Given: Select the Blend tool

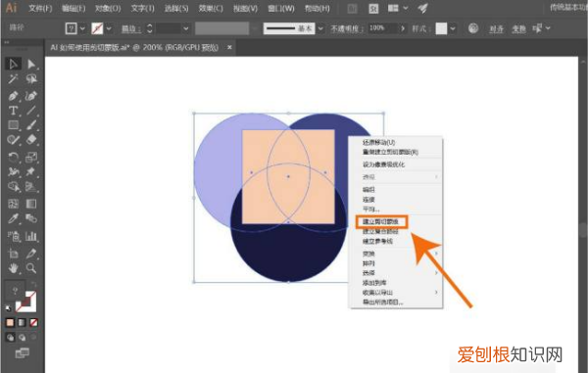Looking at the screenshot, I should pyautogui.click(x=31, y=218).
